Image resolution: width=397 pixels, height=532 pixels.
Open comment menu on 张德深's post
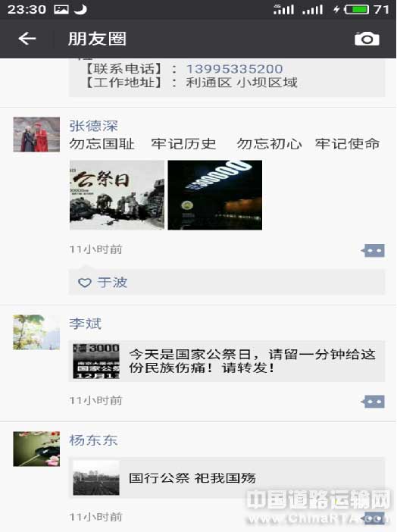click(x=373, y=251)
